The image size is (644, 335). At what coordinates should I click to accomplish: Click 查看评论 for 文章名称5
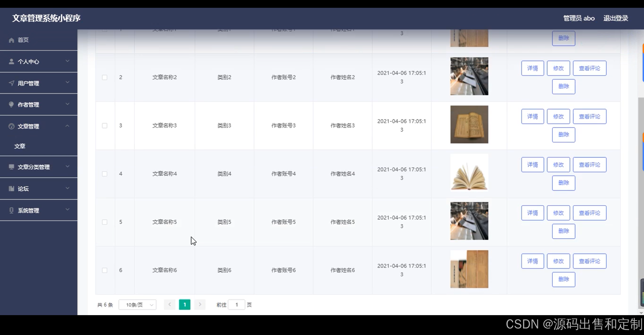590,213
